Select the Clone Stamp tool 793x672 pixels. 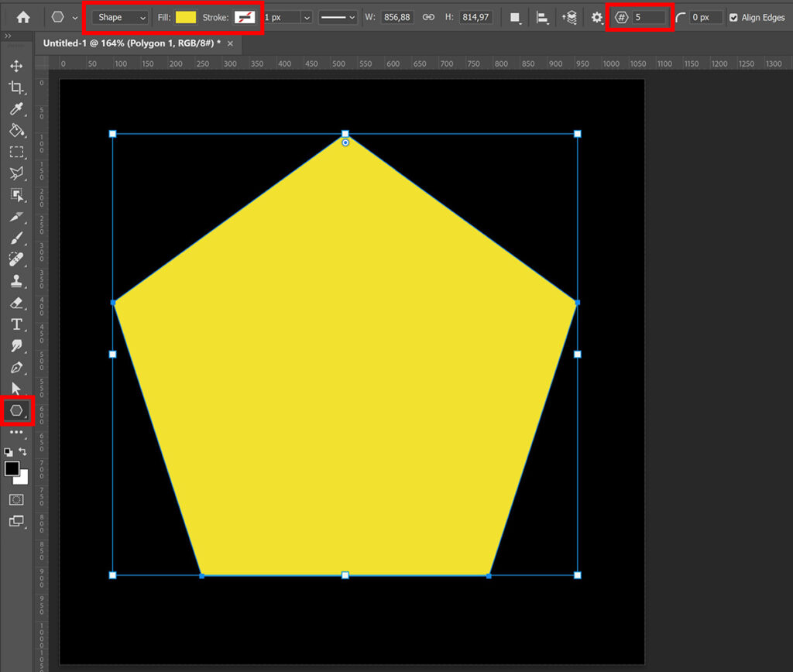tap(16, 281)
